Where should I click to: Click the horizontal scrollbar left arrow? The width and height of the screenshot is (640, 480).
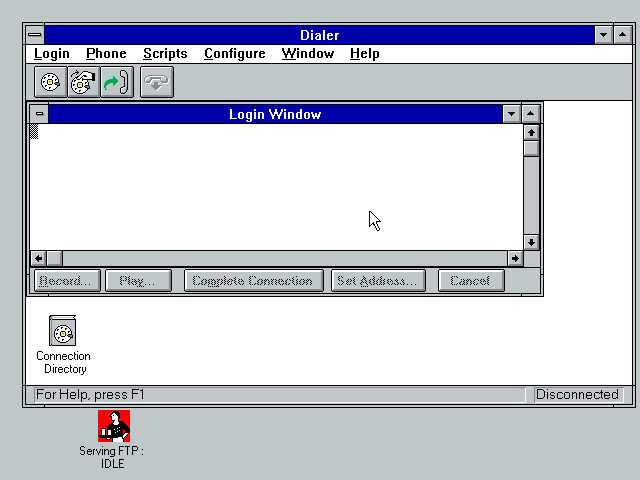point(38,258)
